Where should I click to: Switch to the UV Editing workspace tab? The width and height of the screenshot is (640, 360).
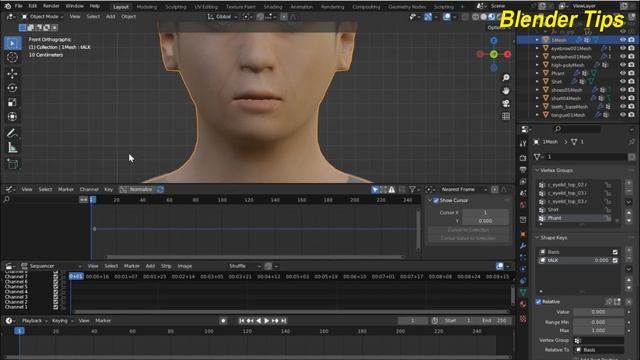(x=206, y=7)
